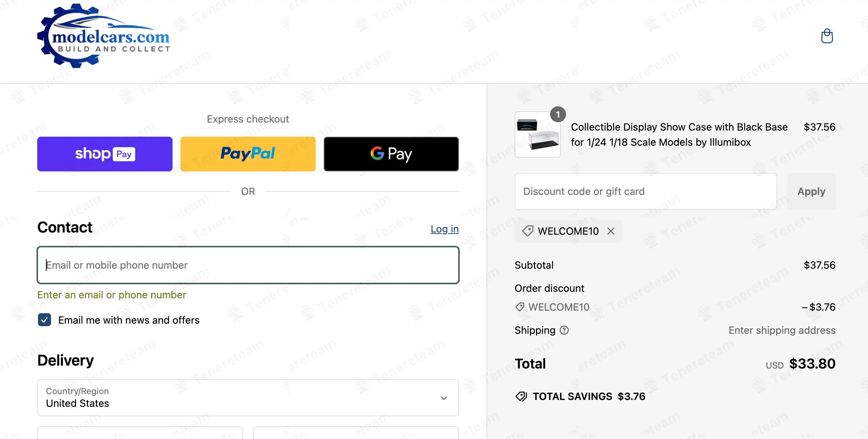The width and height of the screenshot is (868, 439).
Task: Click the Total Savings tag icon
Action: pyautogui.click(x=521, y=396)
